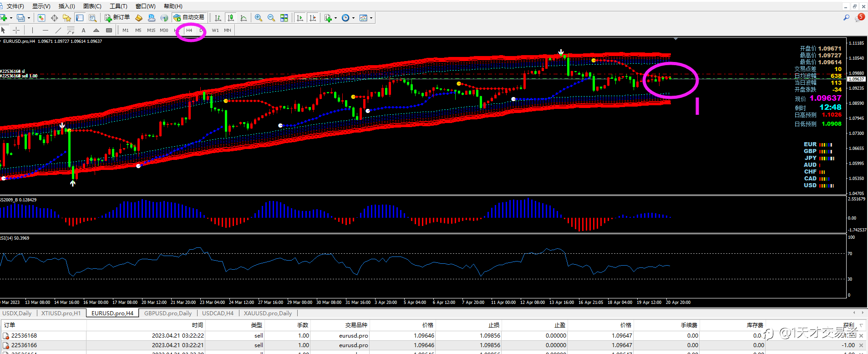This screenshot has width=868, height=354.
Task: Select the text label A tool
Action: point(83,30)
